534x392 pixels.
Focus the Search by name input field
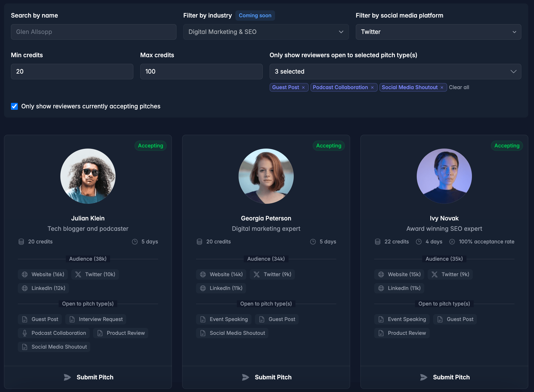(93, 32)
